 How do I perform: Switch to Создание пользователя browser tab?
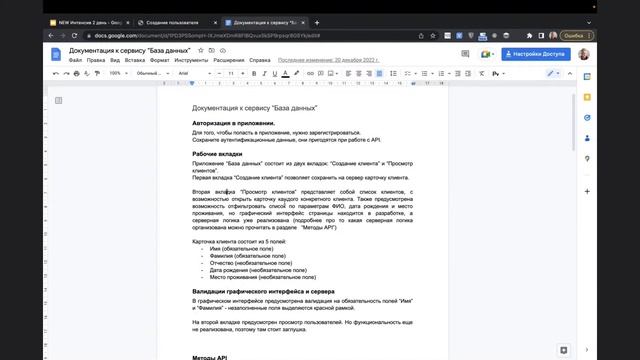pyautogui.click(x=176, y=23)
